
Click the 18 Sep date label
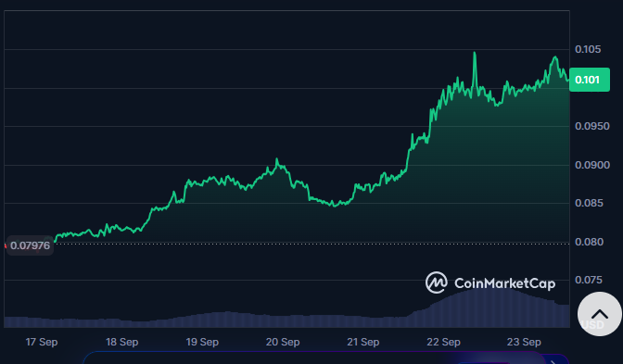coord(122,342)
